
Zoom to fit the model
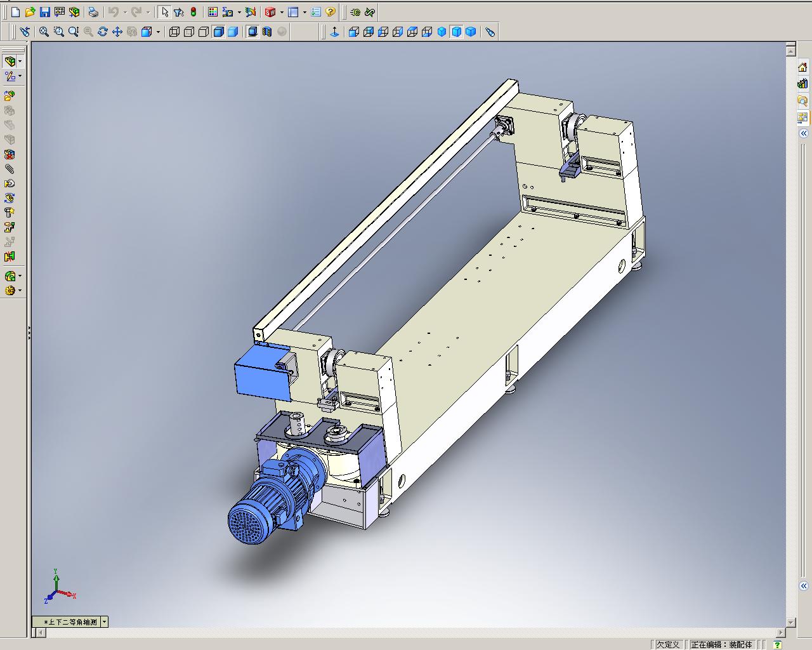click(x=44, y=32)
